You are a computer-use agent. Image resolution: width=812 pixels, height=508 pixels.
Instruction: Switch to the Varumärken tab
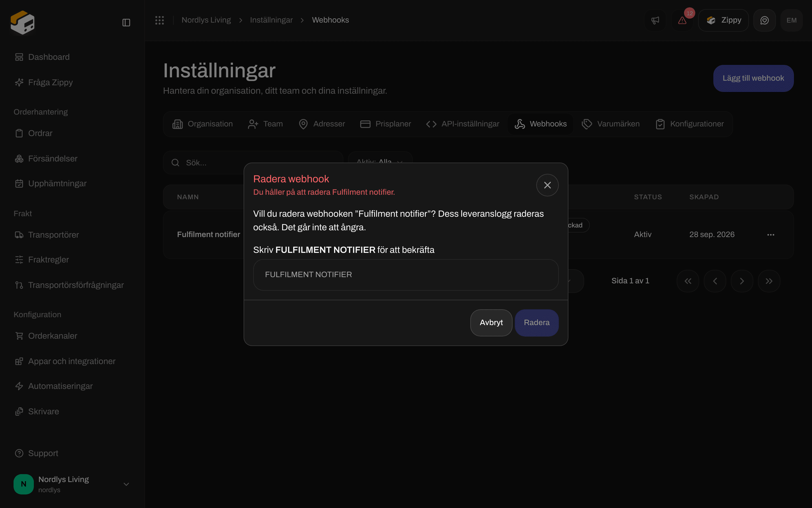(611, 124)
